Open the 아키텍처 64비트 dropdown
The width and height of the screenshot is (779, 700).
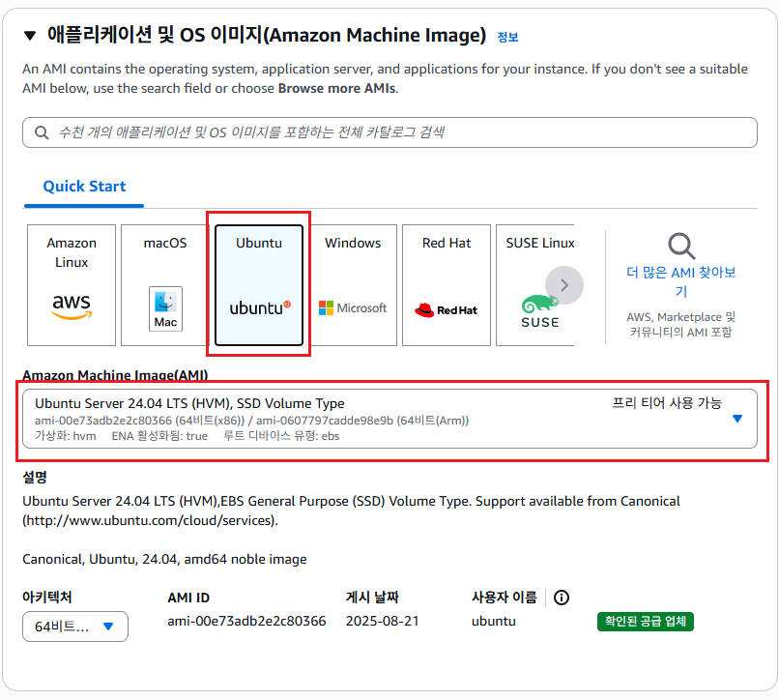[75, 627]
